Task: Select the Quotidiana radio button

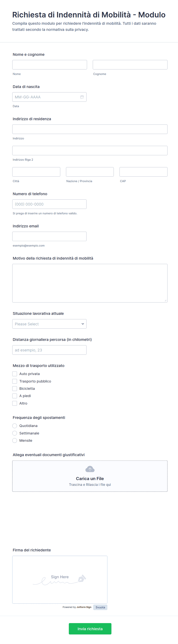Action: [15, 426]
